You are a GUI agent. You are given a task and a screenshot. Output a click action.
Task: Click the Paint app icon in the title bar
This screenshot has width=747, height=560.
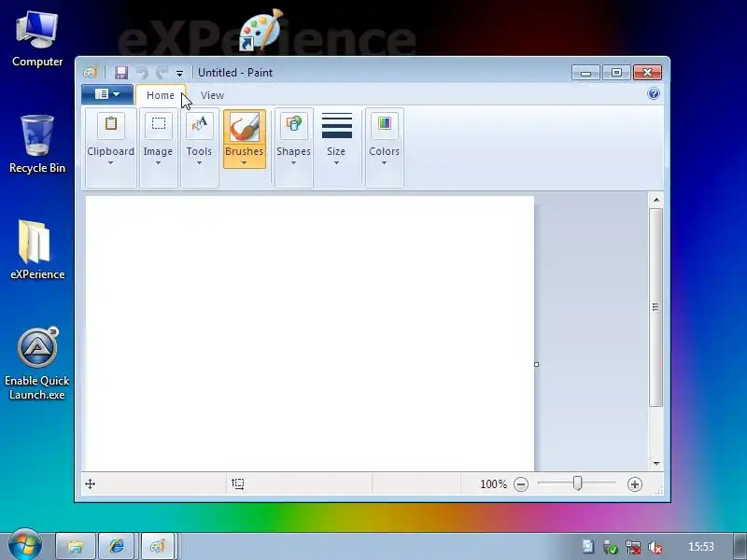[91, 73]
